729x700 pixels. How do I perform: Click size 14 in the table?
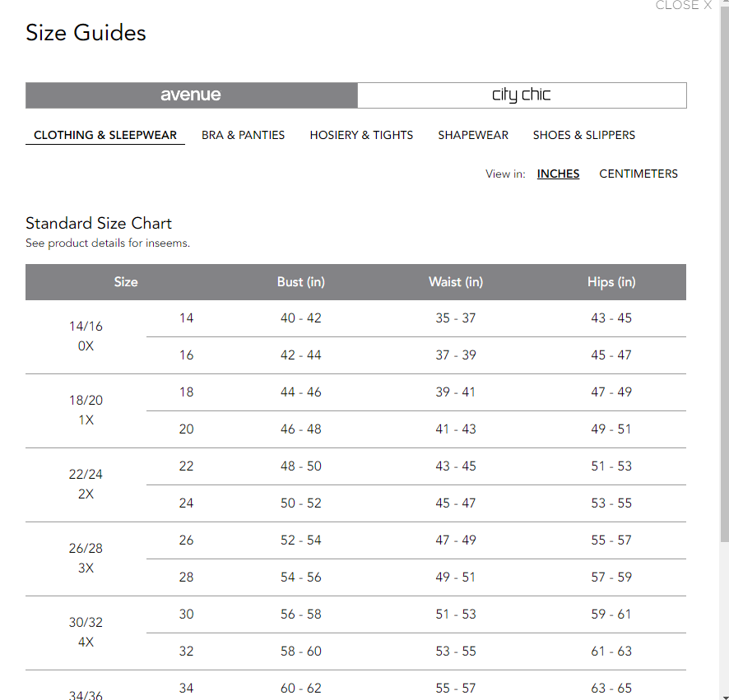pyautogui.click(x=187, y=318)
